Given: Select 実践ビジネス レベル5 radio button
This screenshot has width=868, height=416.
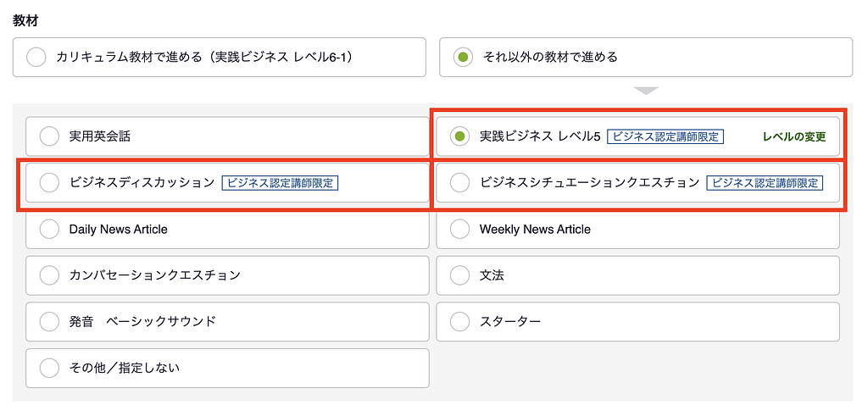Looking at the screenshot, I should pyautogui.click(x=459, y=136).
